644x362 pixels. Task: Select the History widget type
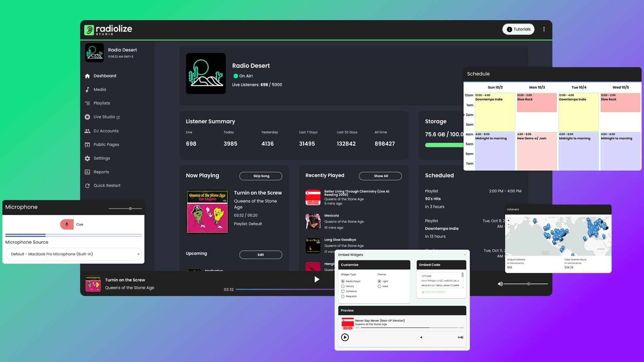[343, 286]
